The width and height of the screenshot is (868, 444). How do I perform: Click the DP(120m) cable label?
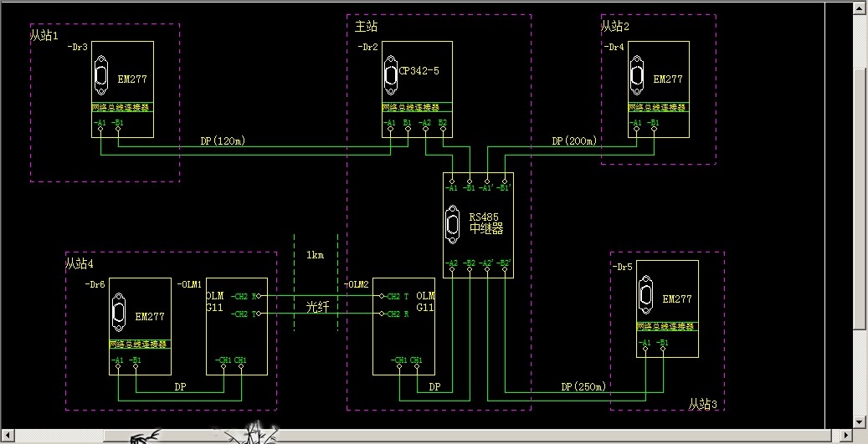223,141
